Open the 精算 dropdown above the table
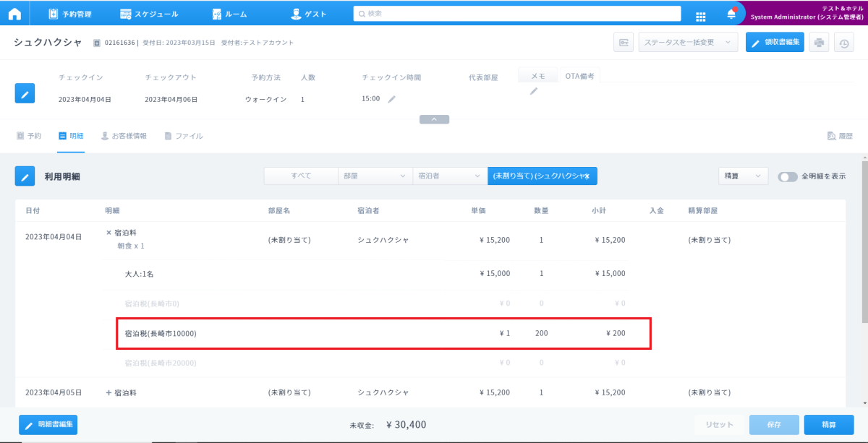The width and height of the screenshot is (868, 443). [x=742, y=176]
